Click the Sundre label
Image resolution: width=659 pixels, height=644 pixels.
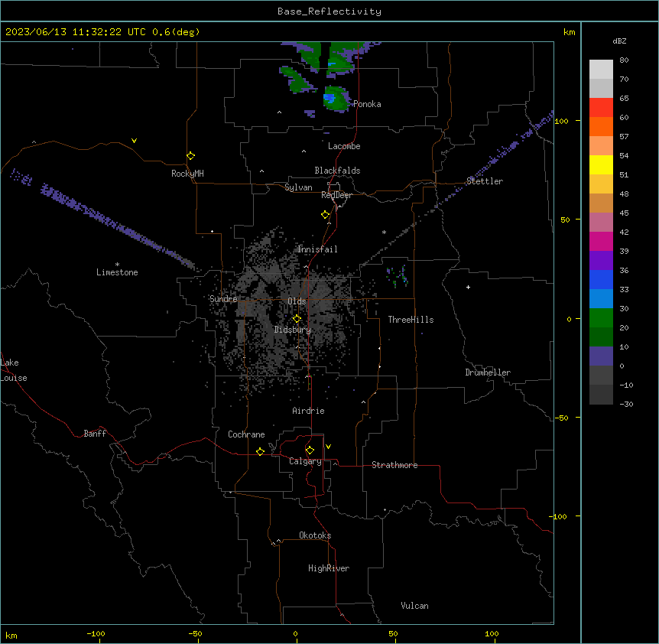coord(223,299)
